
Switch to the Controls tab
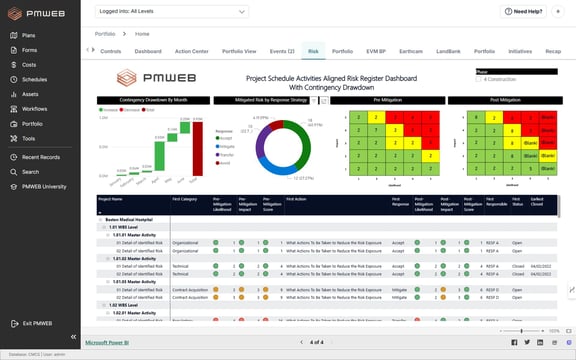pyautogui.click(x=111, y=51)
